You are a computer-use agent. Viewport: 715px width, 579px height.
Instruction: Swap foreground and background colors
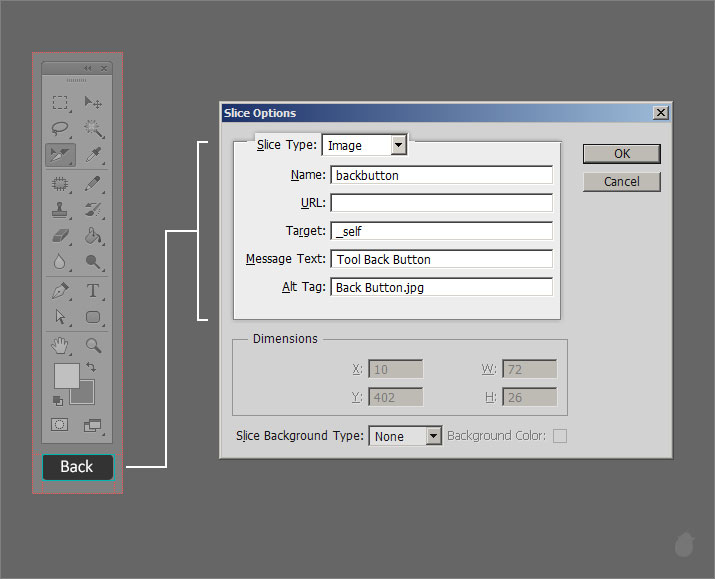[x=91, y=368]
